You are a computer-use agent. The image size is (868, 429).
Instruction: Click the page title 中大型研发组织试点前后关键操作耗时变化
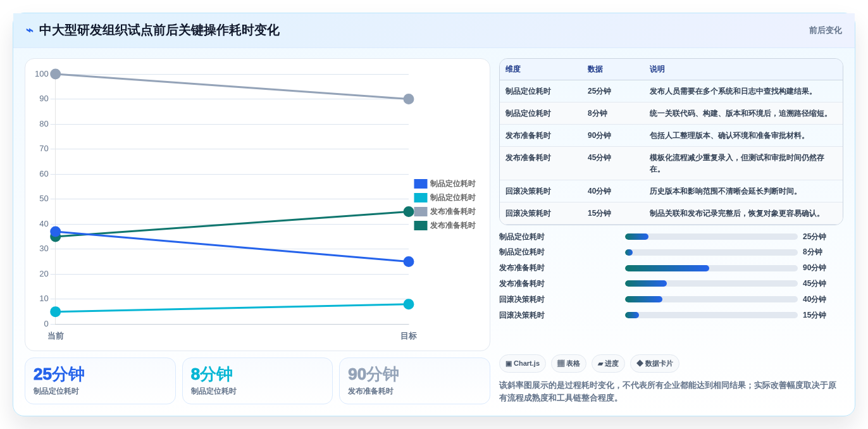tap(159, 30)
